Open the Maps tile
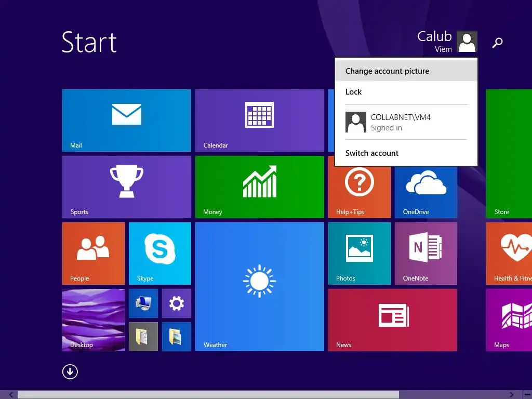532x399 pixels. 509,320
